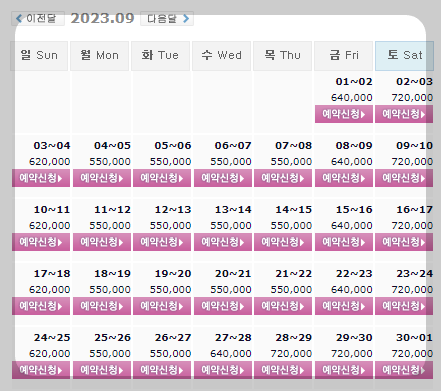Select the 수 Wed column header
The height and width of the screenshot is (391, 441).
[x=221, y=56]
